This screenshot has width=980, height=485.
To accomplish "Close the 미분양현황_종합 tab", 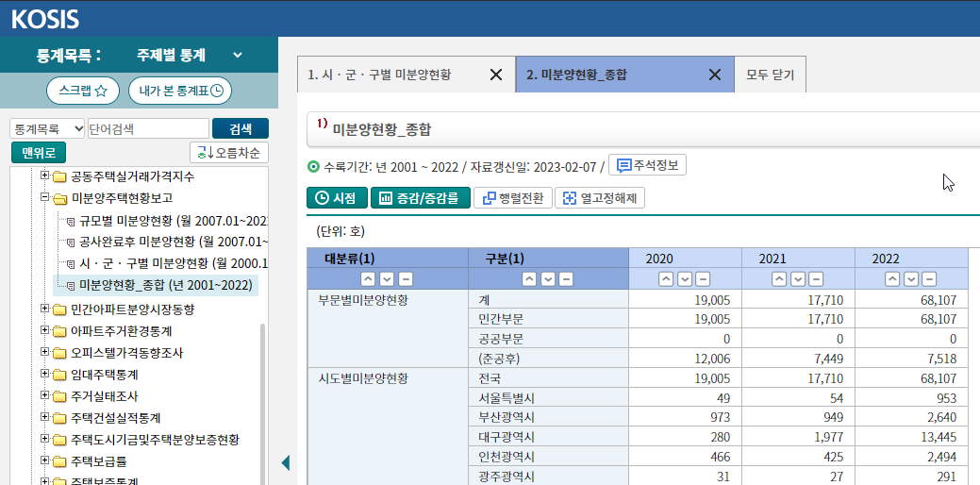I will tap(715, 75).
